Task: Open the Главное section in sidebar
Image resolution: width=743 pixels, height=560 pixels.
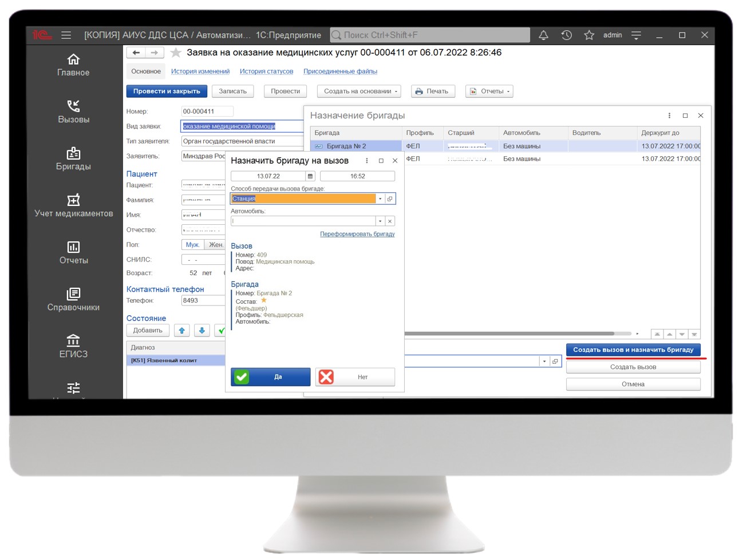Action: (73, 65)
